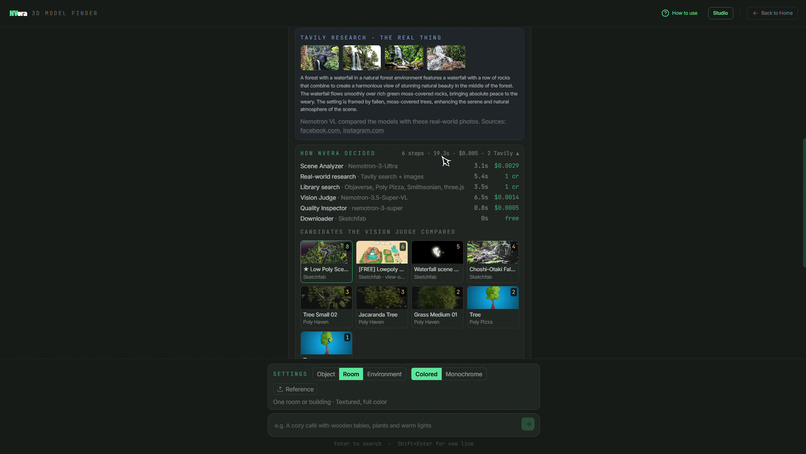Select the [FREE] Lowpoly candidate card
806x454 pixels.
point(382,261)
